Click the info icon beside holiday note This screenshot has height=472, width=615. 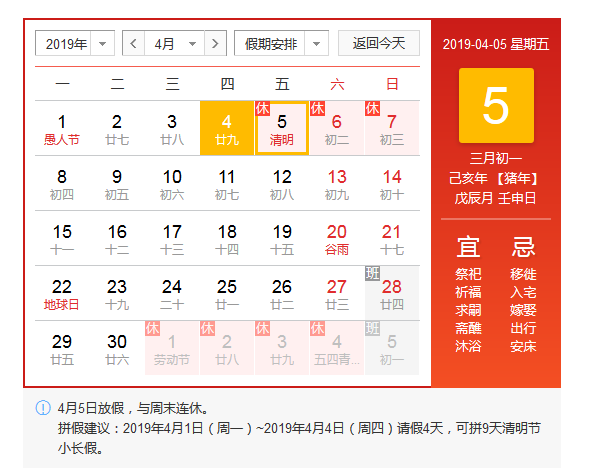point(43,408)
